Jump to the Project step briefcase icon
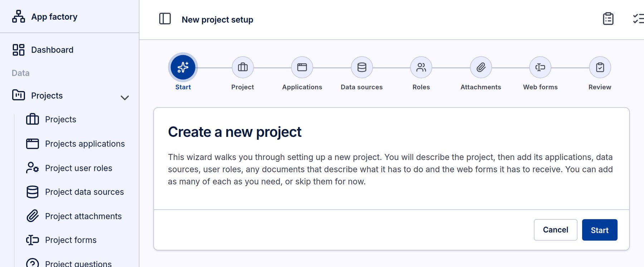This screenshot has height=267, width=644. (243, 67)
